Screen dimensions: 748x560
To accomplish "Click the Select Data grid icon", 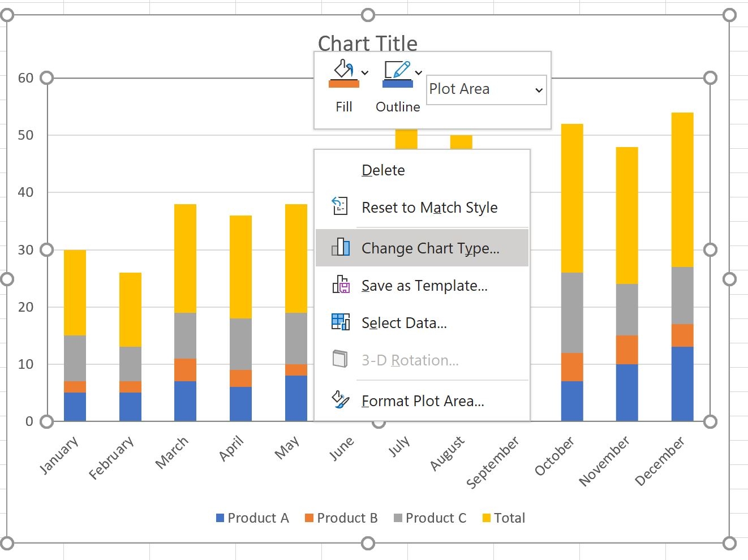I will (x=340, y=322).
